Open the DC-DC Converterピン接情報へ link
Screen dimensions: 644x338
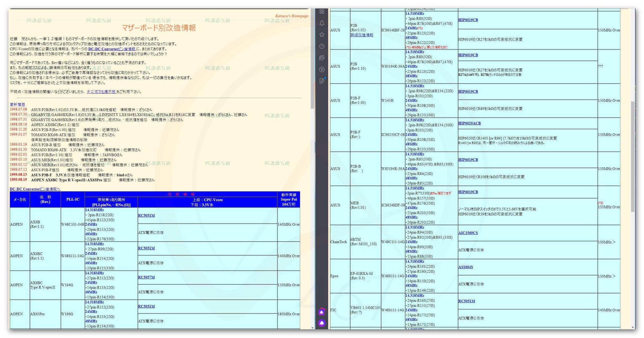point(35,189)
